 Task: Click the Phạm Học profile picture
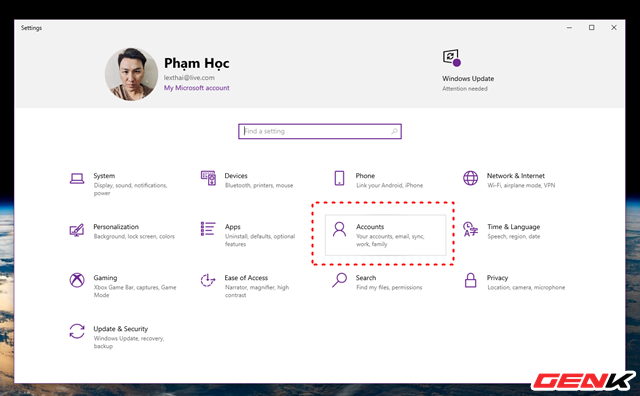click(131, 74)
